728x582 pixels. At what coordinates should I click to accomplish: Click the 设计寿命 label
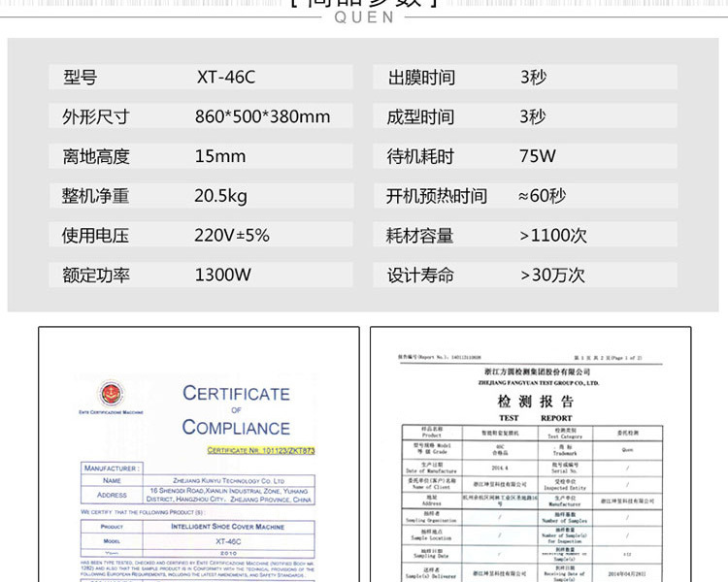420,275
